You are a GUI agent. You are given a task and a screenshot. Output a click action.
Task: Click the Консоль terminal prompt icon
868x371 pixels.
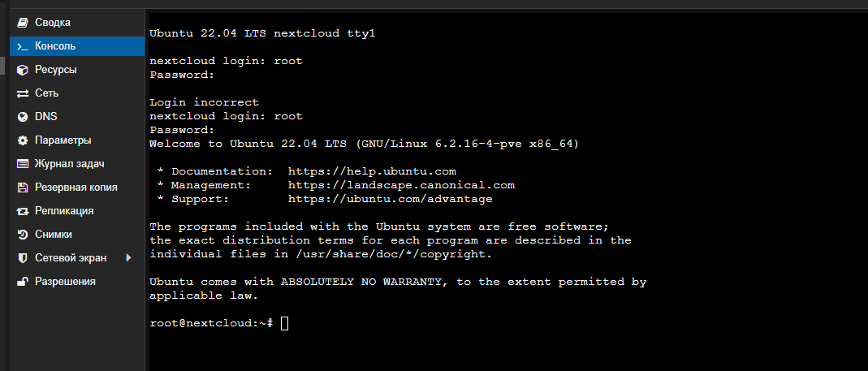(22, 46)
